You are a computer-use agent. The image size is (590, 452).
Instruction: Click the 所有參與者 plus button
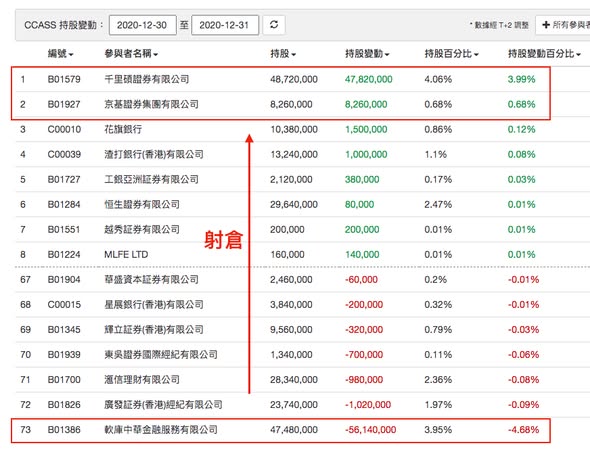coord(564,25)
